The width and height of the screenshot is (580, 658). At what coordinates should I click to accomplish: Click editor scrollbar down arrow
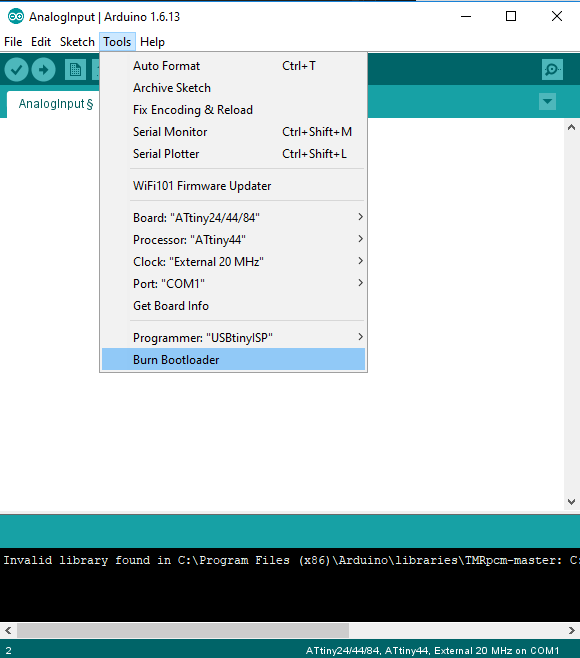(x=571, y=501)
